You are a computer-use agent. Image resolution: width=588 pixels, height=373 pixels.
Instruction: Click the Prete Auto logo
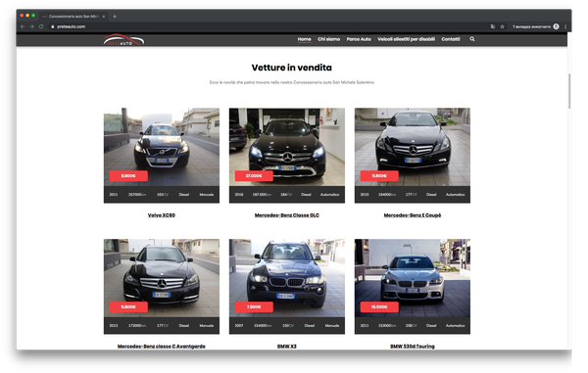coord(123,40)
